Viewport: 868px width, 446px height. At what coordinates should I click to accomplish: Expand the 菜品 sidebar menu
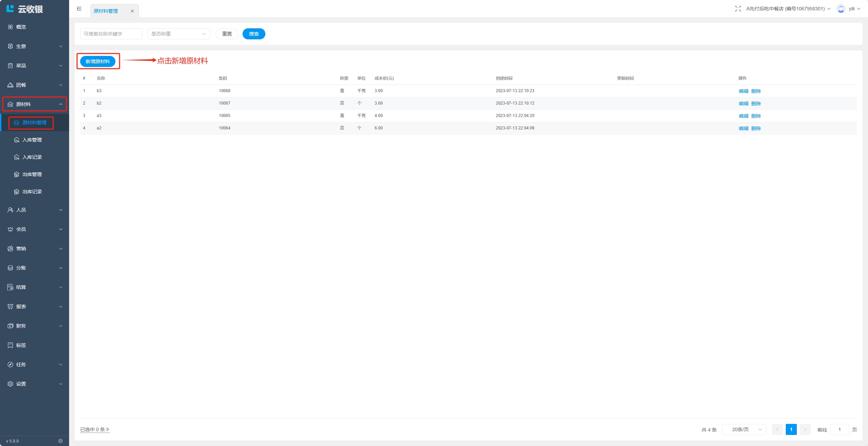[35, 66]
